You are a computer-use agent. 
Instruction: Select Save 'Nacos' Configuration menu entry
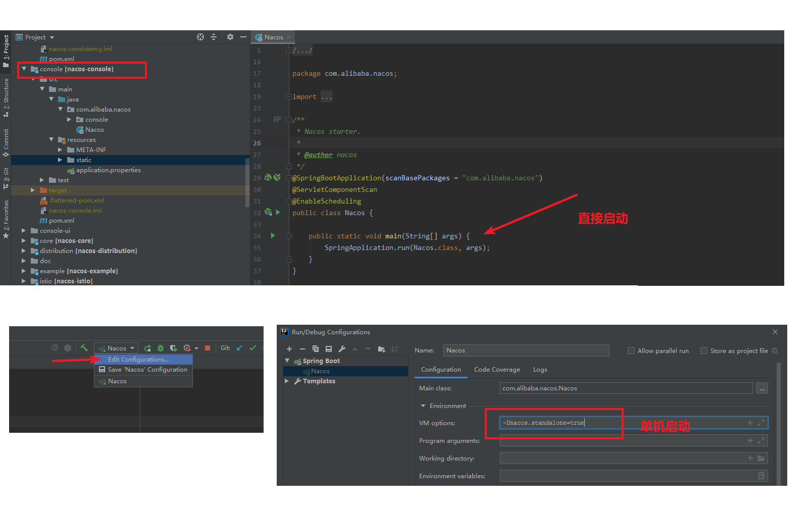[143, 369]
